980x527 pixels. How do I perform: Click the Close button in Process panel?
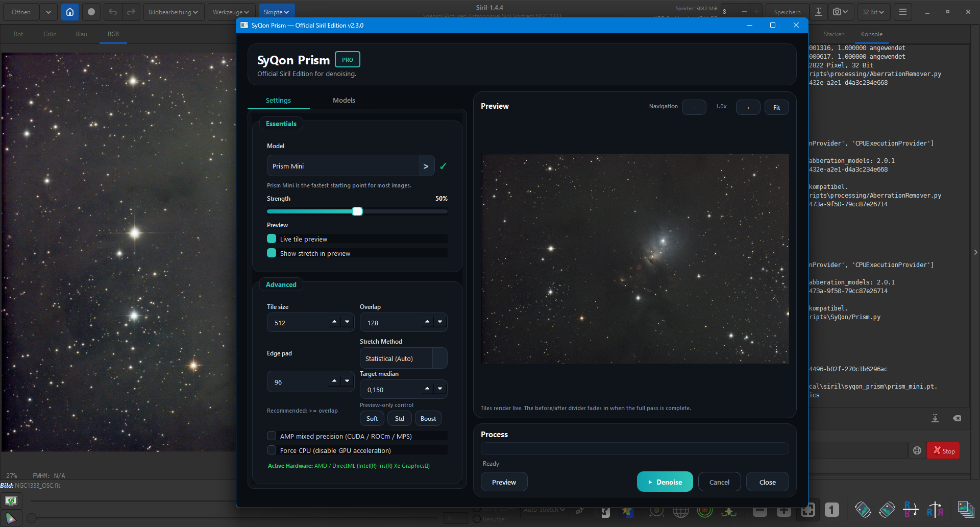click(767, 482)
